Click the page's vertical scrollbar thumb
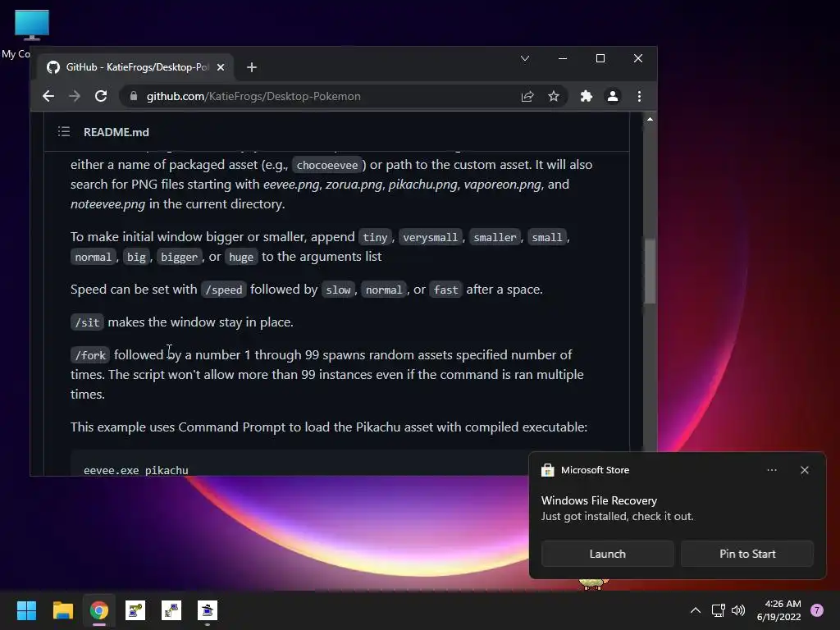The height and width of the screenshot is (630, 840). pos(650,271)
